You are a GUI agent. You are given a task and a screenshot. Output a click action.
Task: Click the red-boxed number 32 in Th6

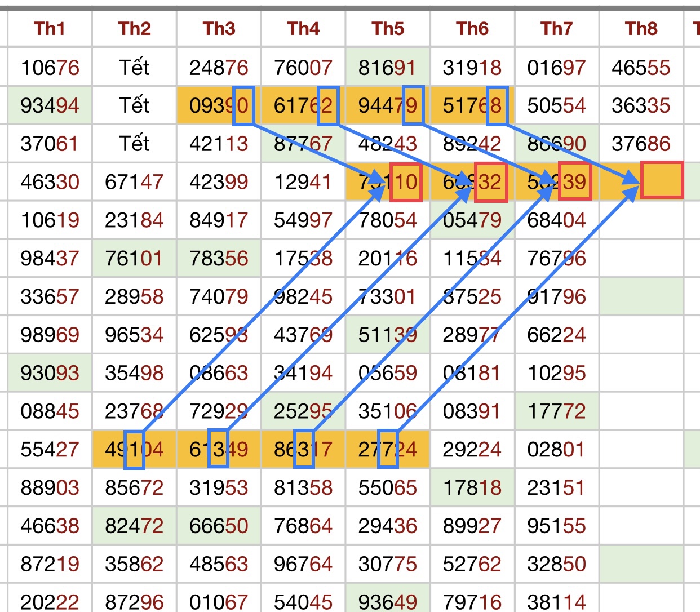[490, 182]
